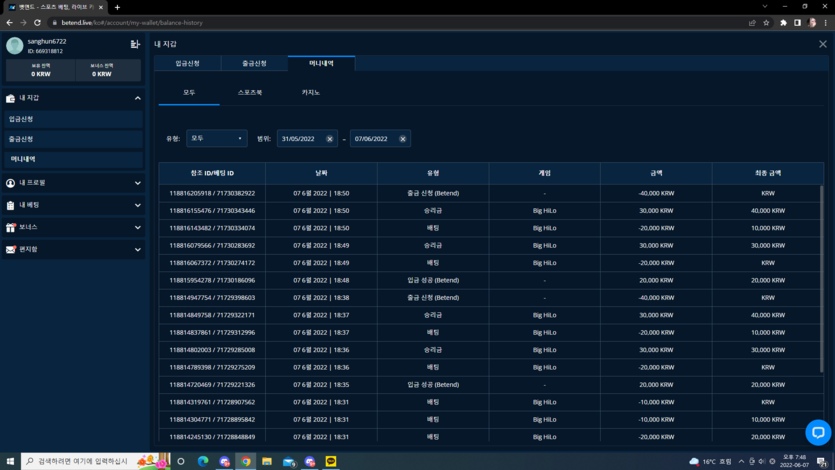Expand the 편지함 section
This screenshot has height=470, width=835.
[137, 250]
